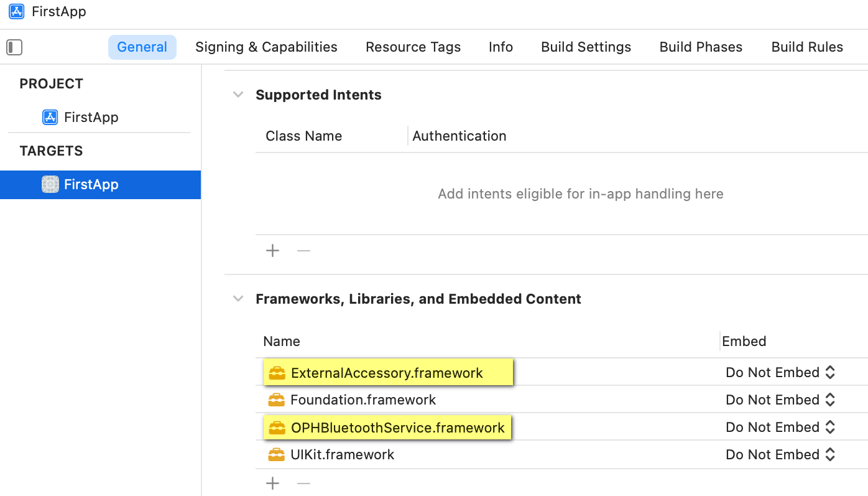Add a framework with the plus button
The height and width of the screenshot is (496, 868).
pyautogui.click(x=272, y=484)
